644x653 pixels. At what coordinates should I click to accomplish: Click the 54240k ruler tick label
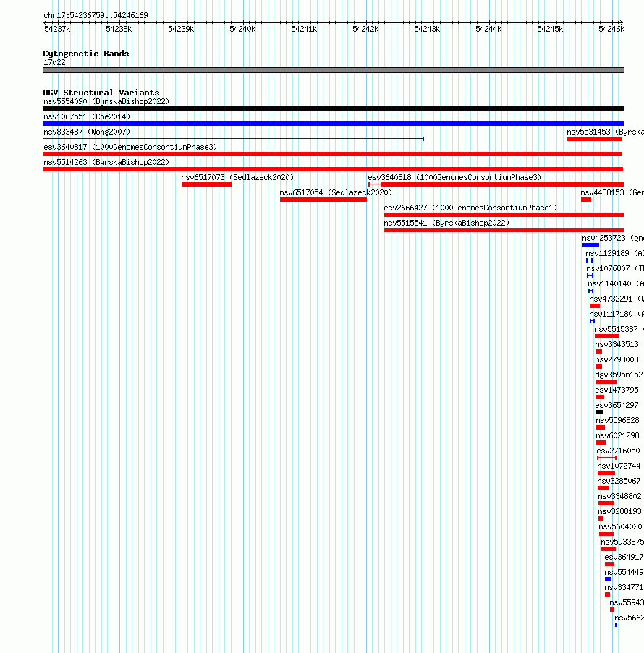[x=242, y=29]
